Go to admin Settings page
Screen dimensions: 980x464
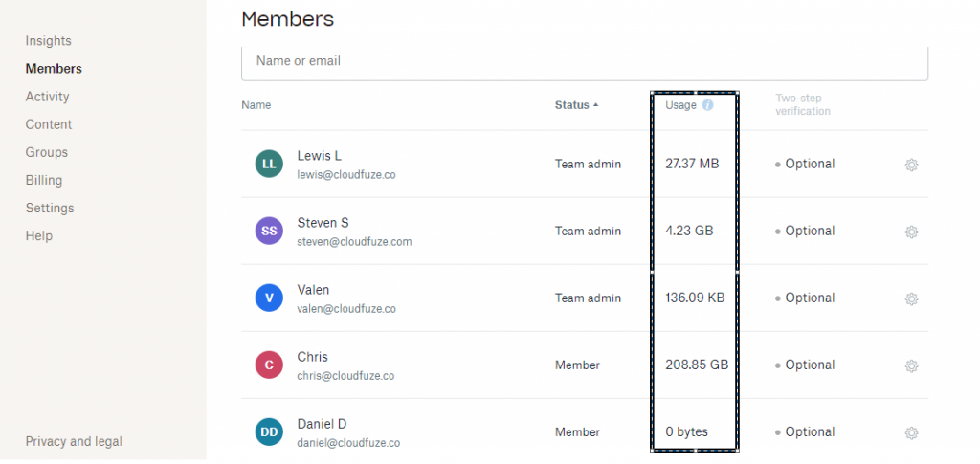[x=50, y=208]
